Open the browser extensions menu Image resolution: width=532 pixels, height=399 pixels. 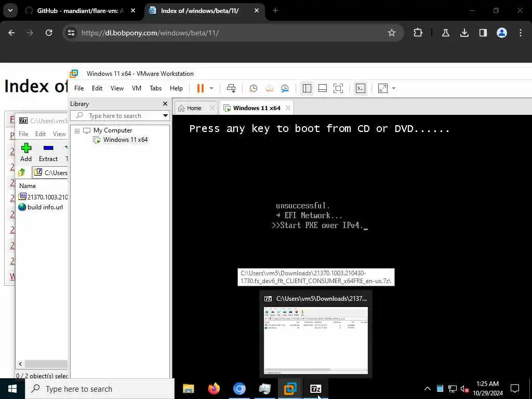point(418,33)
